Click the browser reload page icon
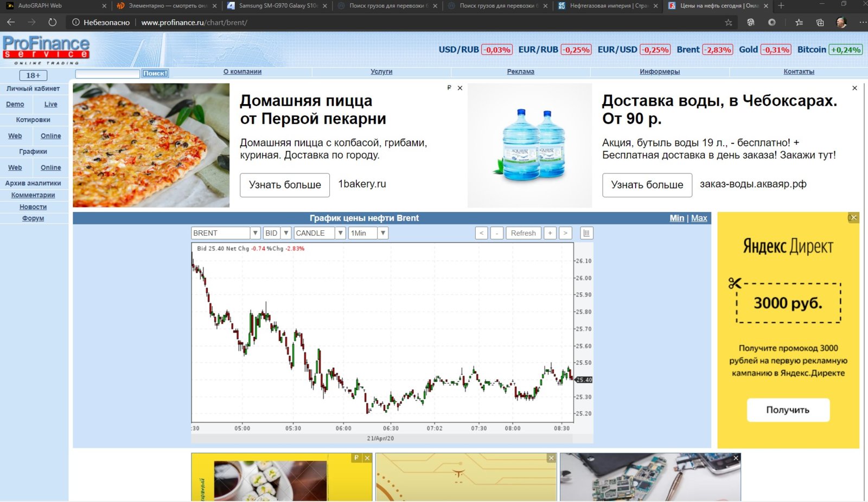Viewport: 868px width, 502px height. pos(52,22)
